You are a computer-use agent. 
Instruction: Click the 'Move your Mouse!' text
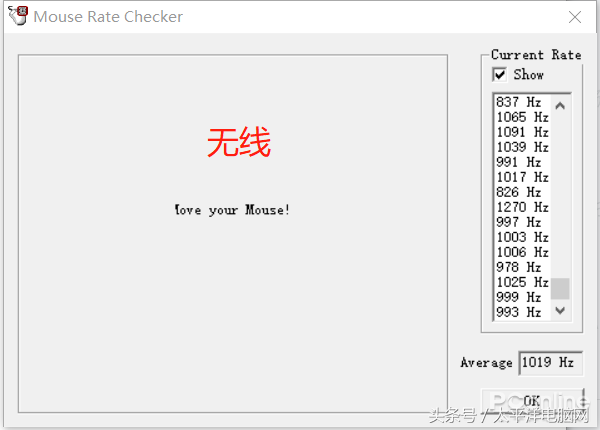232,210
